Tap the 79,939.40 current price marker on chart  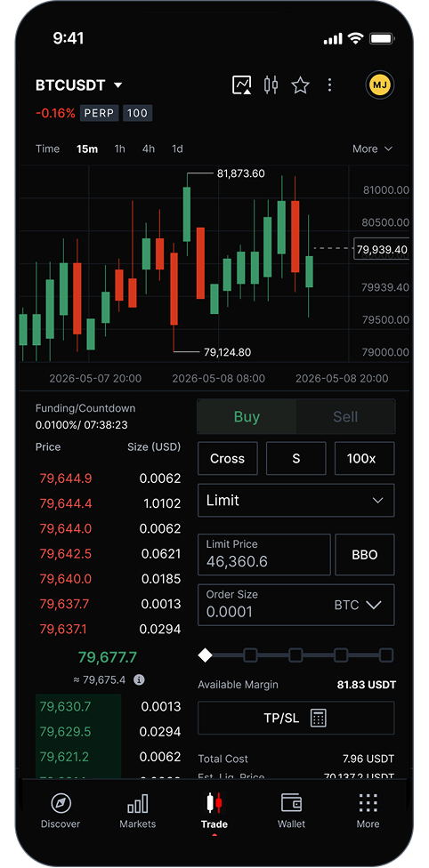pos(383,249)
